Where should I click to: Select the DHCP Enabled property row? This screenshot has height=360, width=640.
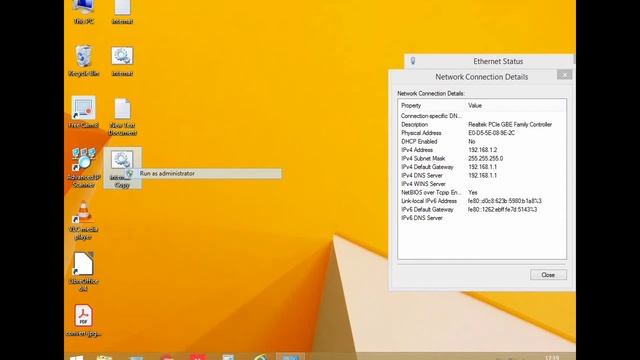[x=419, y=142]
